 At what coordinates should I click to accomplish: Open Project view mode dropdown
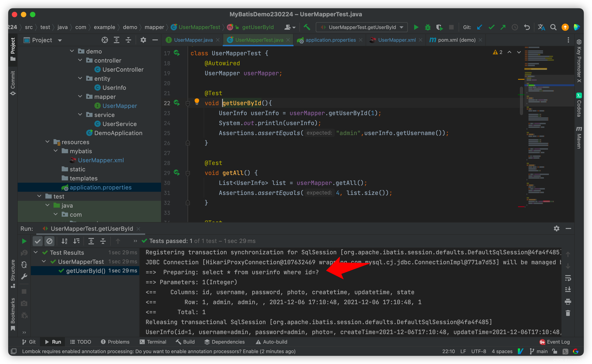click(x=60, y=40)
